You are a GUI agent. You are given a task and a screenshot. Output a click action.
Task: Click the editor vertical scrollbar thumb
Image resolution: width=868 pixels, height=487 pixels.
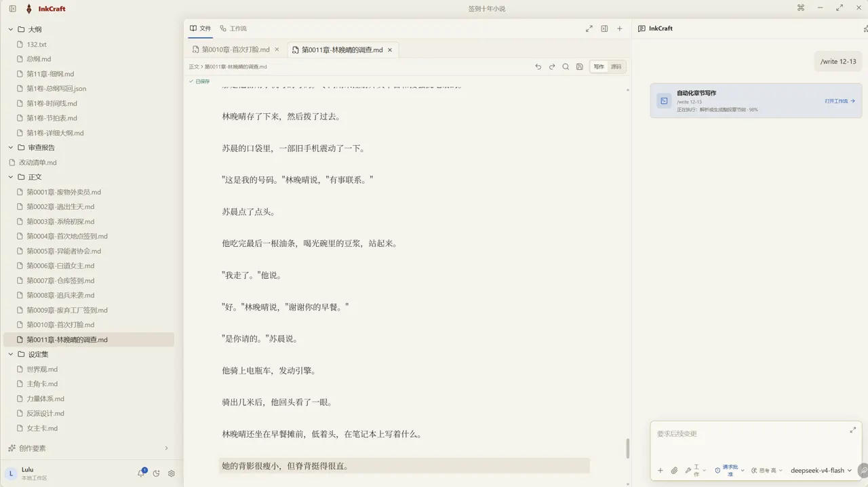[627, 448]
